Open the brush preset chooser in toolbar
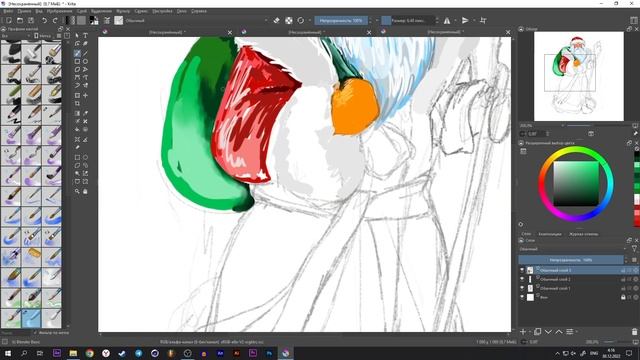The image size is (640, 360). click(x=118, y=20)
